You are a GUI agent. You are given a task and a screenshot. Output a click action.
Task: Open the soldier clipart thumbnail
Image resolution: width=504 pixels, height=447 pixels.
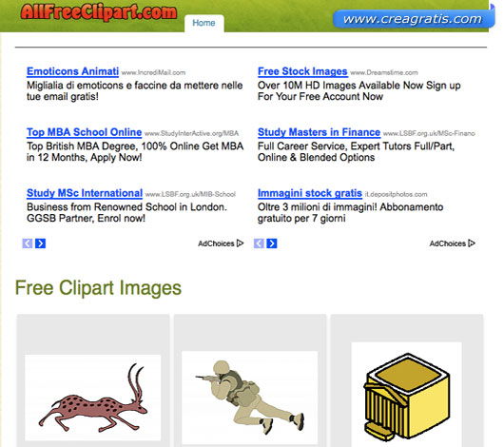(250, 398)
